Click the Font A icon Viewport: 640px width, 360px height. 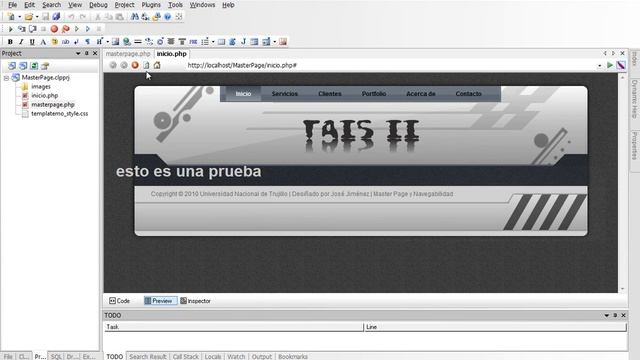[x=43, y=42]
